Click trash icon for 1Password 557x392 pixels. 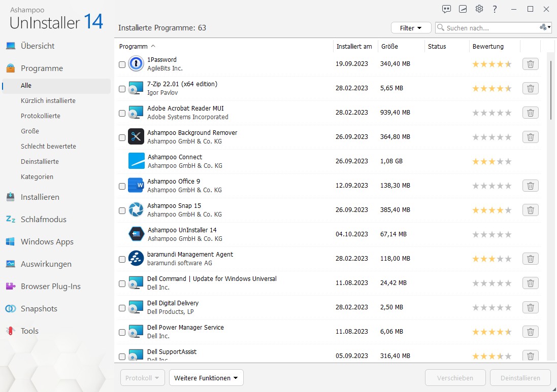click(531, 64)
